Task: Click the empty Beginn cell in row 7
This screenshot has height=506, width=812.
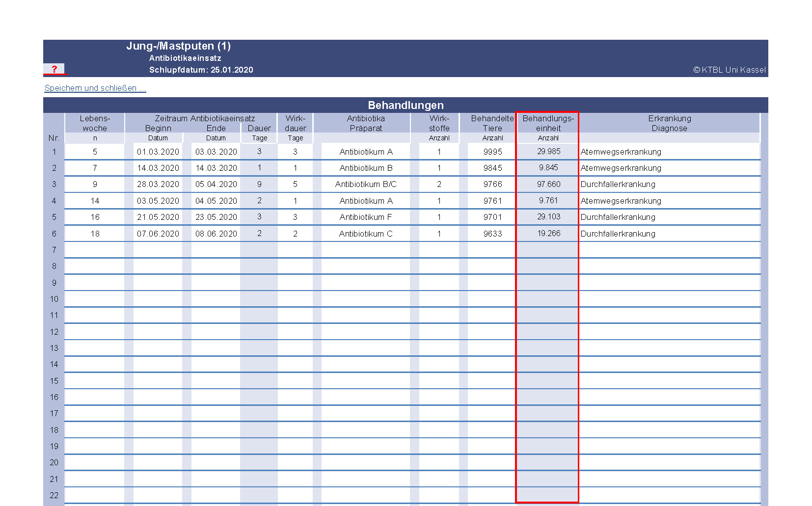Action: coord(158,250)
